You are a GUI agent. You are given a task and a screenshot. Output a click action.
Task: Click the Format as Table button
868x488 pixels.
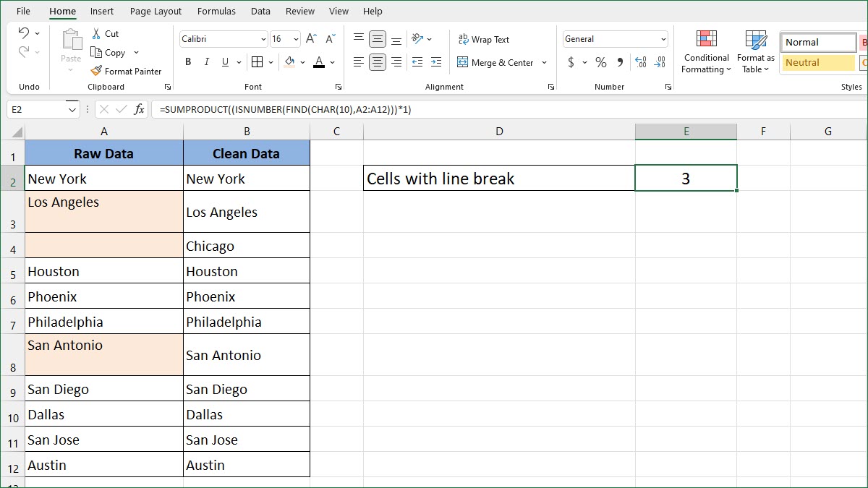755,49
